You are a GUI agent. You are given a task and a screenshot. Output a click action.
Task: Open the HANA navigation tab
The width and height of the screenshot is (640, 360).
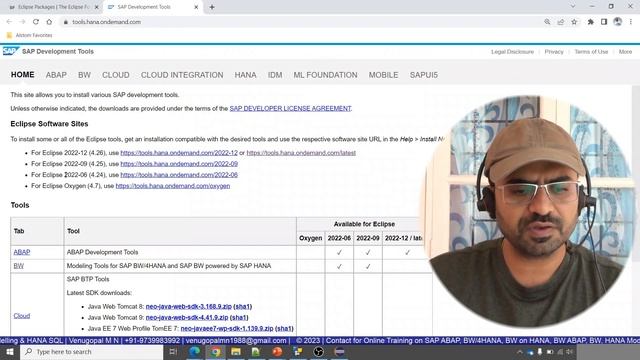click(x=245, y=75)
